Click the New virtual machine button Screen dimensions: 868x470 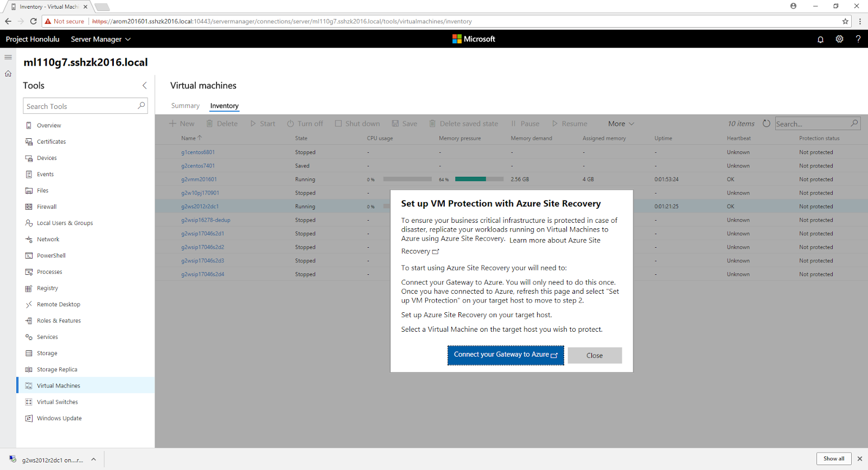point(182,124)
